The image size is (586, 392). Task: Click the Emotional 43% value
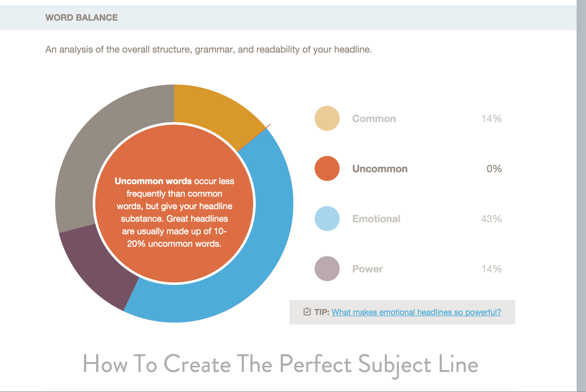pyautogui.click(x=491, y=219)
